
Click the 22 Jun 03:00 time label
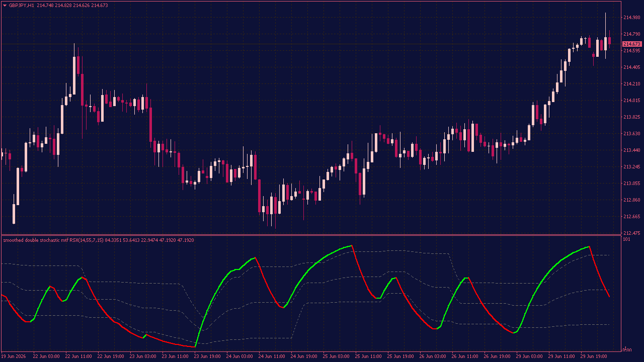tap(46, 356)
